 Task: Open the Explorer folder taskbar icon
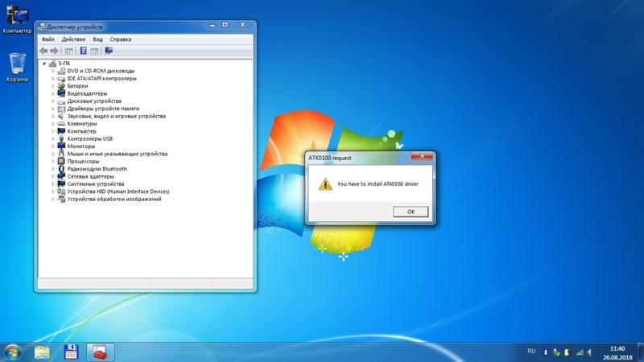coord(42,352)
